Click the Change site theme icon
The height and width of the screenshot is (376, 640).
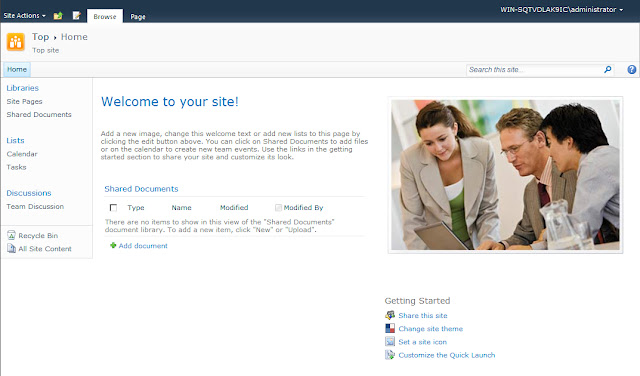[x=390, y=328]
